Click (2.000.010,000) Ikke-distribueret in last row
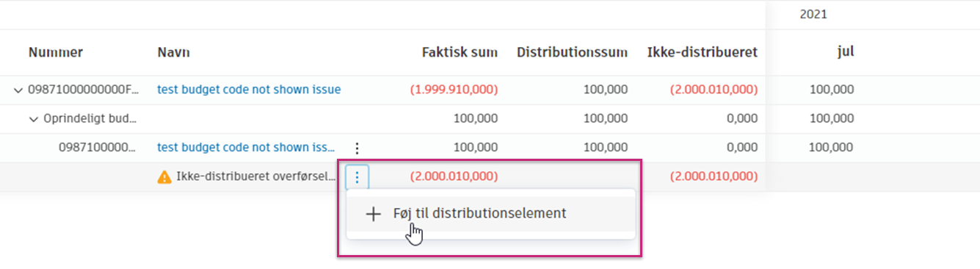Screen dimensions: 980x269 point(714,177)
